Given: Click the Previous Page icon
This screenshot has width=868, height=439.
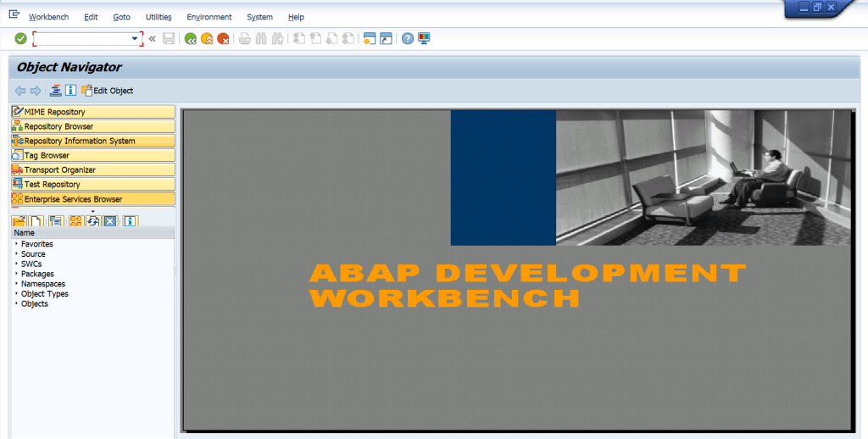Looking at the screenshot, I should point(315,39).
